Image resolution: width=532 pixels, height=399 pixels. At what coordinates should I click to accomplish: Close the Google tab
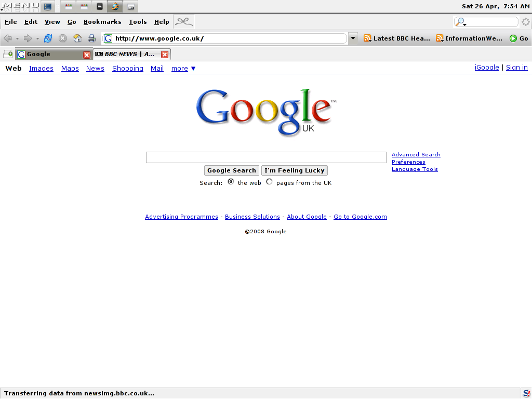[87, 55]
